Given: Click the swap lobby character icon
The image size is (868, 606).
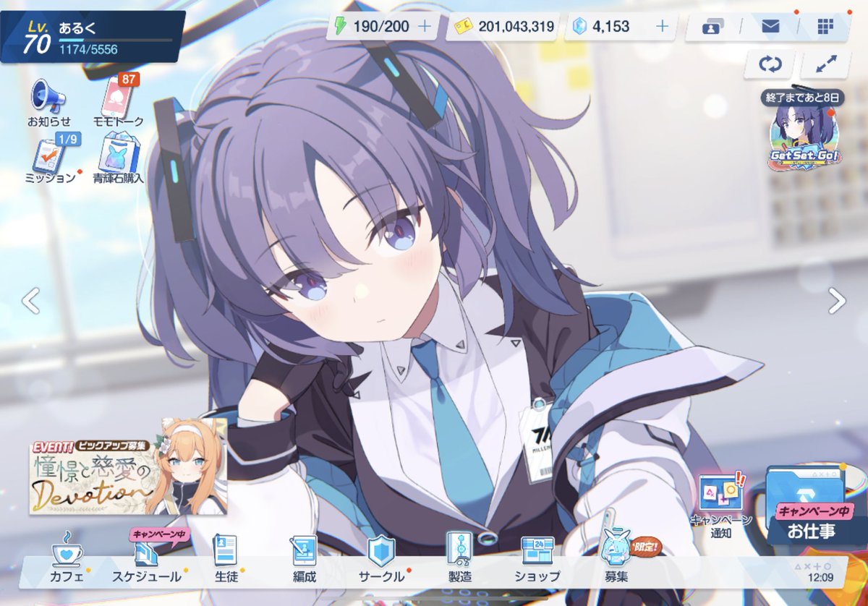Looking at the screenshot, I should click(x=770, y=64).
